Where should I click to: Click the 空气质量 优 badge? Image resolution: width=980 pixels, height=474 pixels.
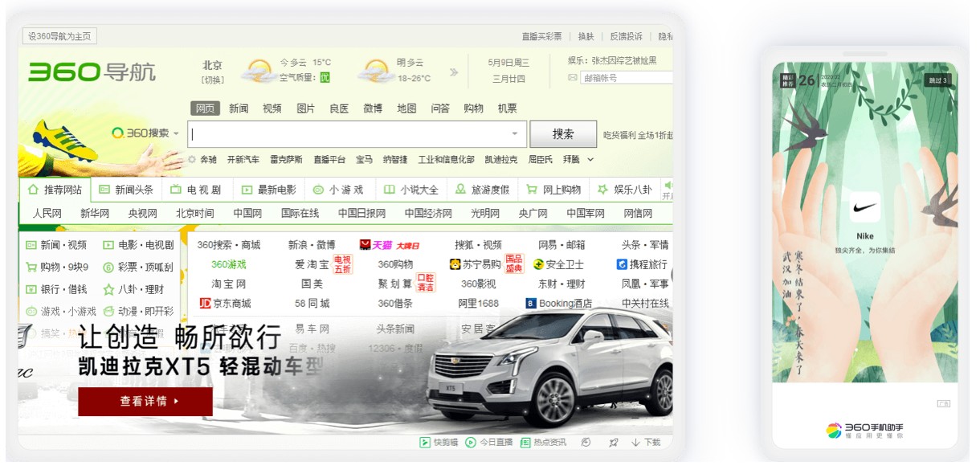(325, 78)
